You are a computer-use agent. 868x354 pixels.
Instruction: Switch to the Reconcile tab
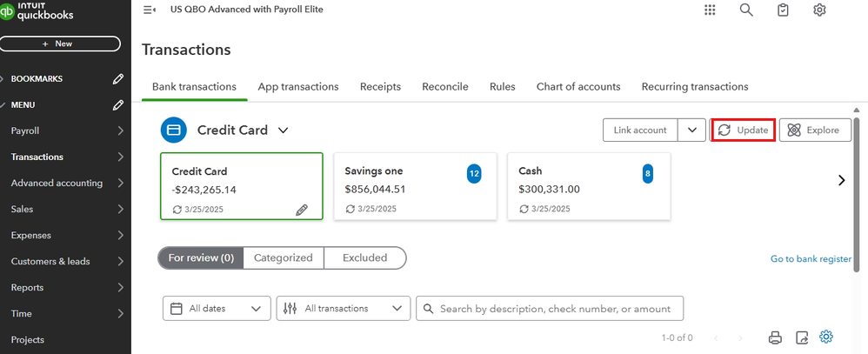pyautogui.click(x=445, y=87)
